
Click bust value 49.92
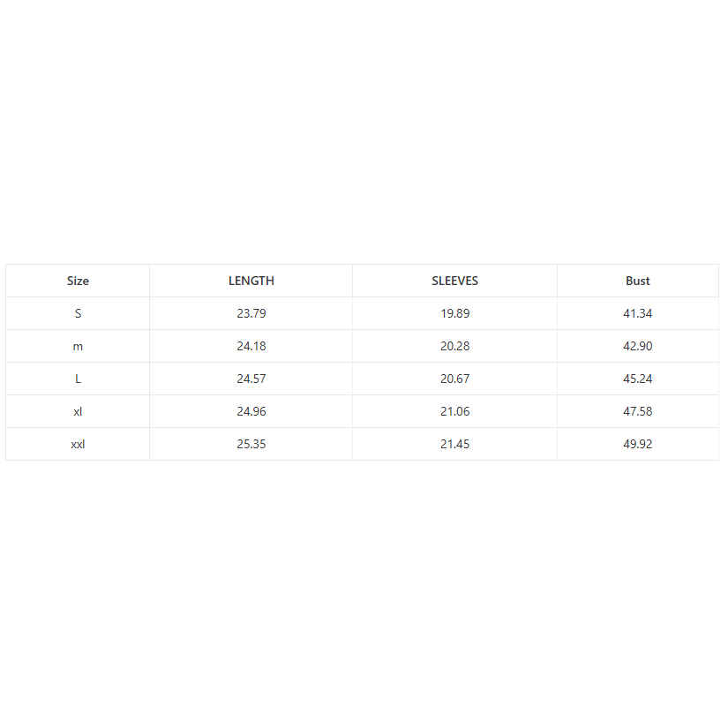coord(637,444)
